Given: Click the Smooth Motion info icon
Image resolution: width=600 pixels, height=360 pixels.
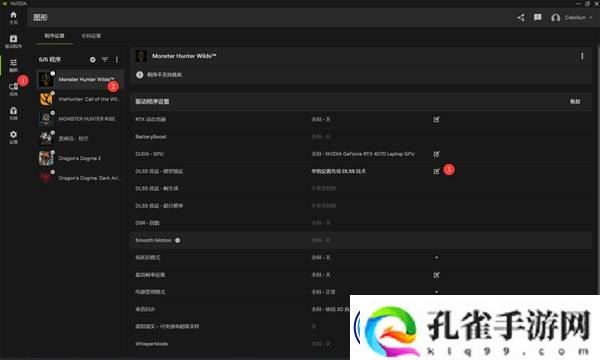Looking at the screenshot, I should pos(178,240).
